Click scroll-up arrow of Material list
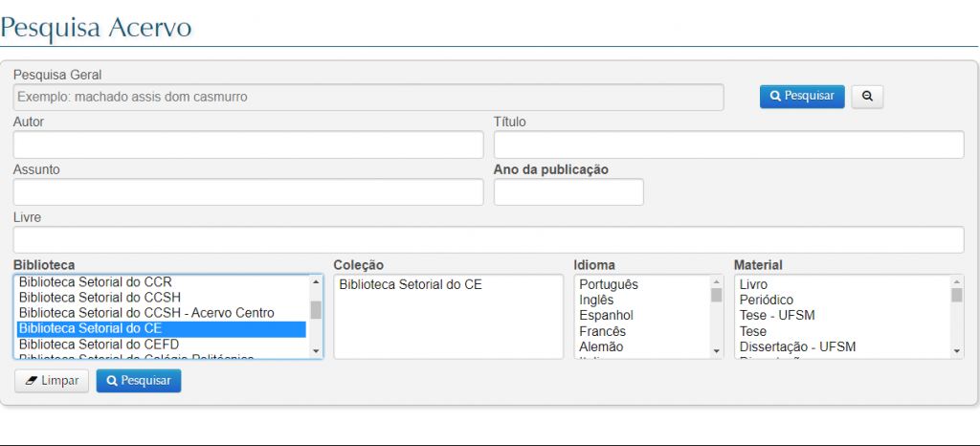Viewport: 980px width, 446px height. click(x=957, y=282)
